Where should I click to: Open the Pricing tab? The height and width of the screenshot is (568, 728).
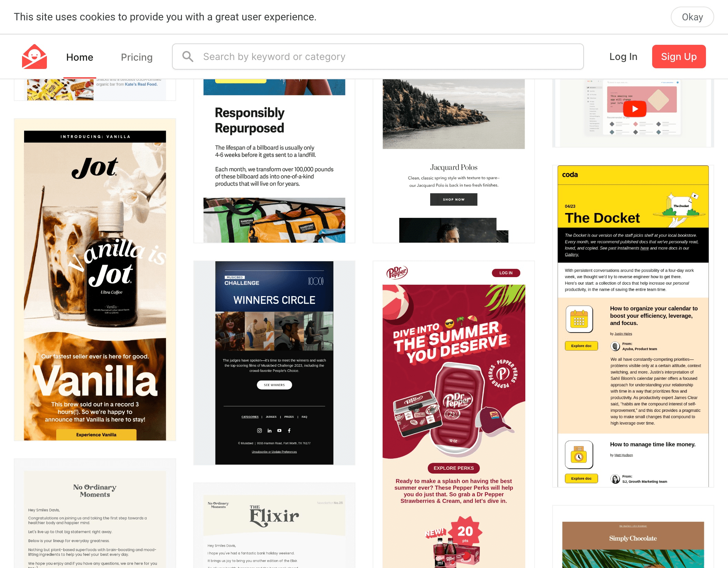[x=137, y=57]
